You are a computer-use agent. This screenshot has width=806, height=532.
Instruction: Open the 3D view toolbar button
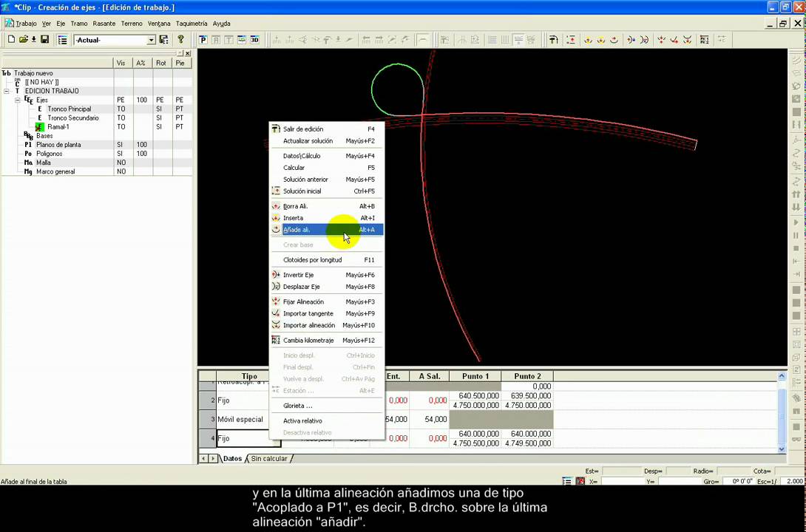pos(255,40)
